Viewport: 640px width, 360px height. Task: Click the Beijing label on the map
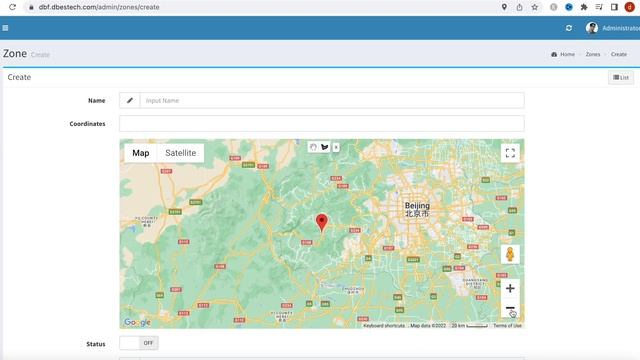pos(417,209)
